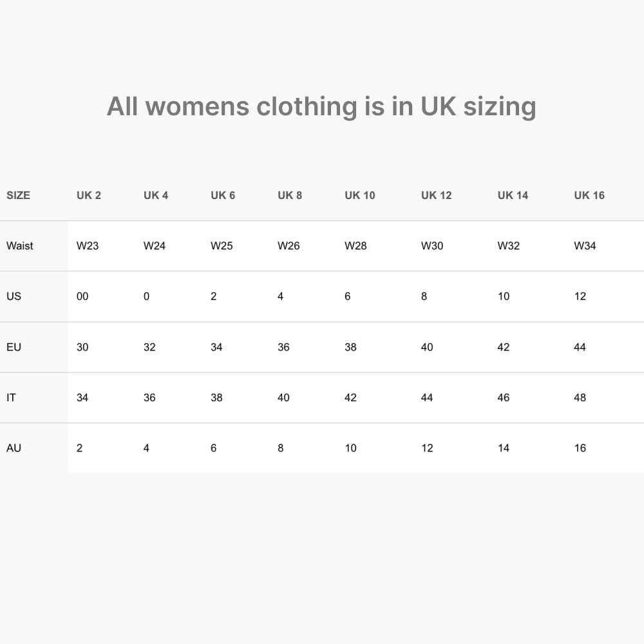Select the W28 waist cell

[355, 245]
